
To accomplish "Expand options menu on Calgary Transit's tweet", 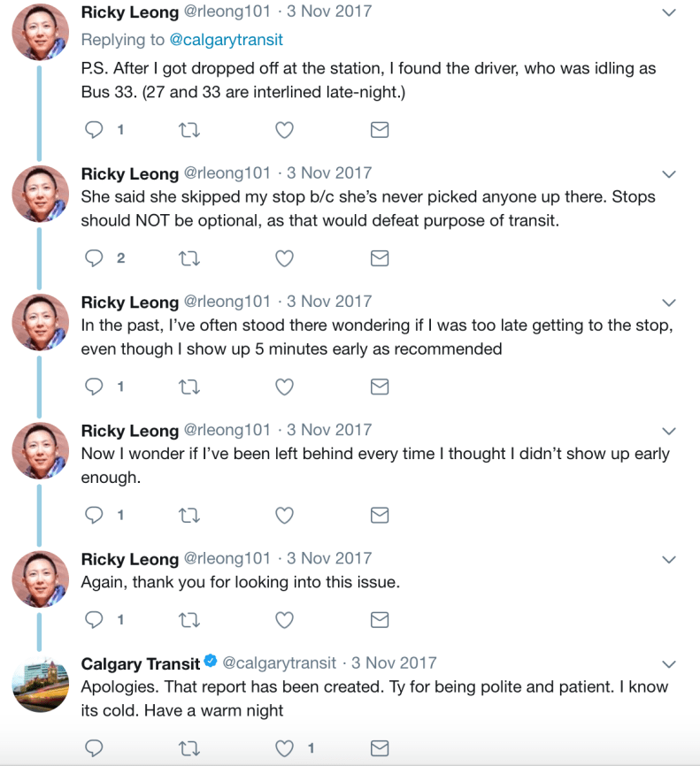I will click(669, 662).
